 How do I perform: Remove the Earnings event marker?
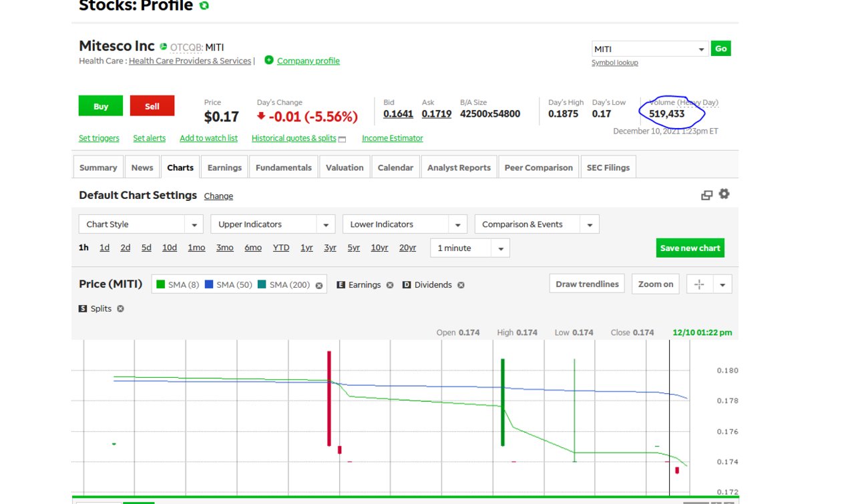click(390, 285)
